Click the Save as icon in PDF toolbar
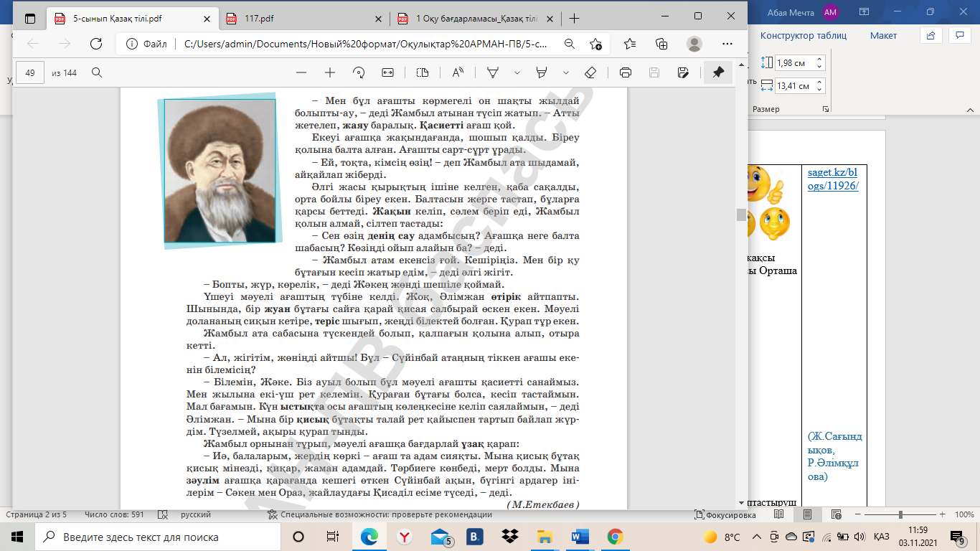 tap(683, 72)
